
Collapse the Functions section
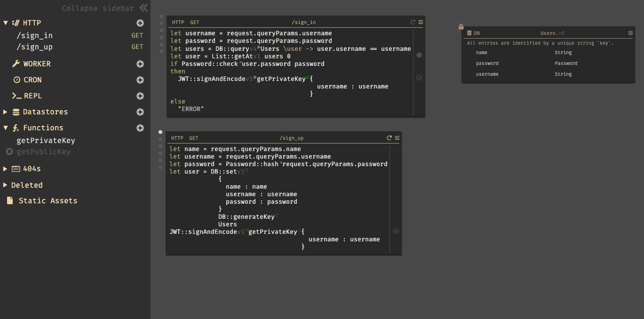point(6,128)
